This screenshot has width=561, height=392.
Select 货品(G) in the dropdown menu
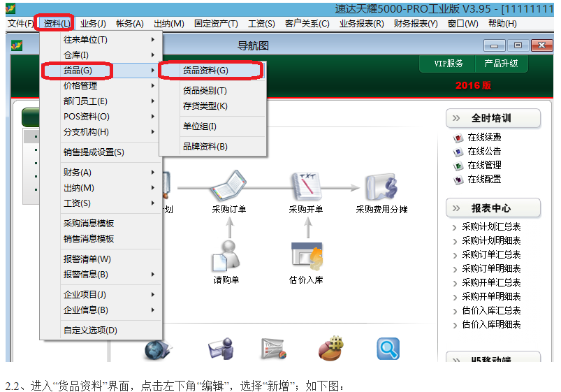pyautogui.click(x=101, y=71)
